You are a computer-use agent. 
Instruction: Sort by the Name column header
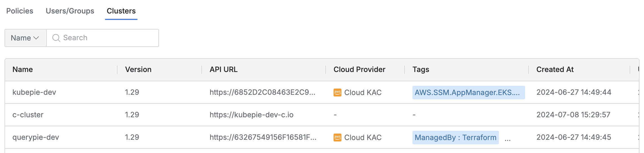click(x=23, y=69)
